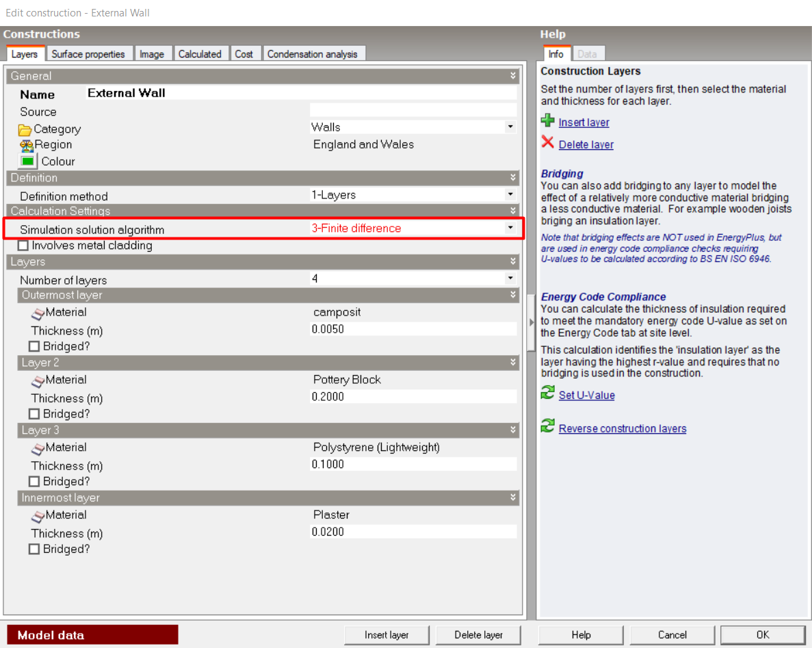The height and width of the screenshot is (648, 812).
Task: Click the Innermost layer Material icon
Action: (38, 517)
